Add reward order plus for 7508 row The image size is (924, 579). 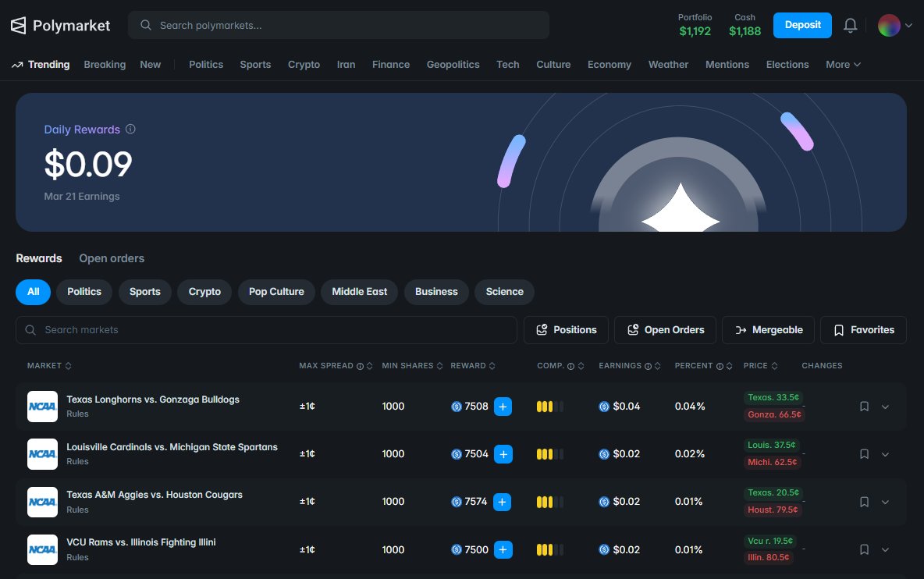(x=503, y=407)
